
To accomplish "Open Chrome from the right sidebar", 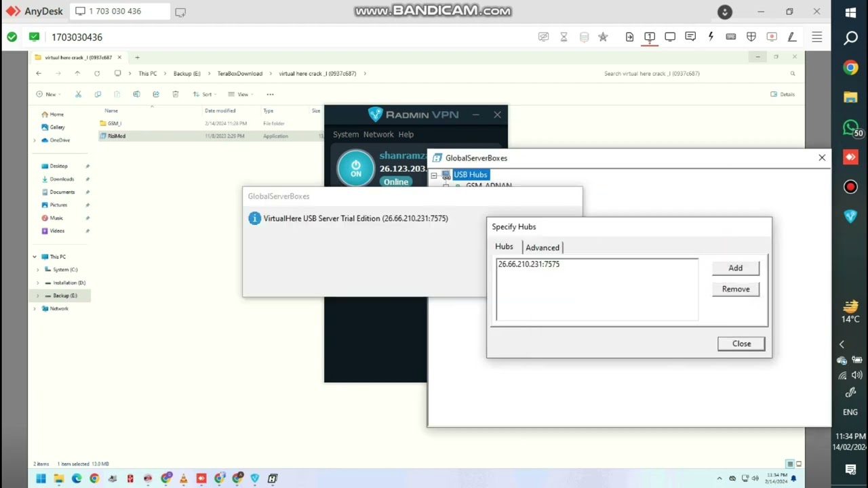I will (x=850, y=68).
